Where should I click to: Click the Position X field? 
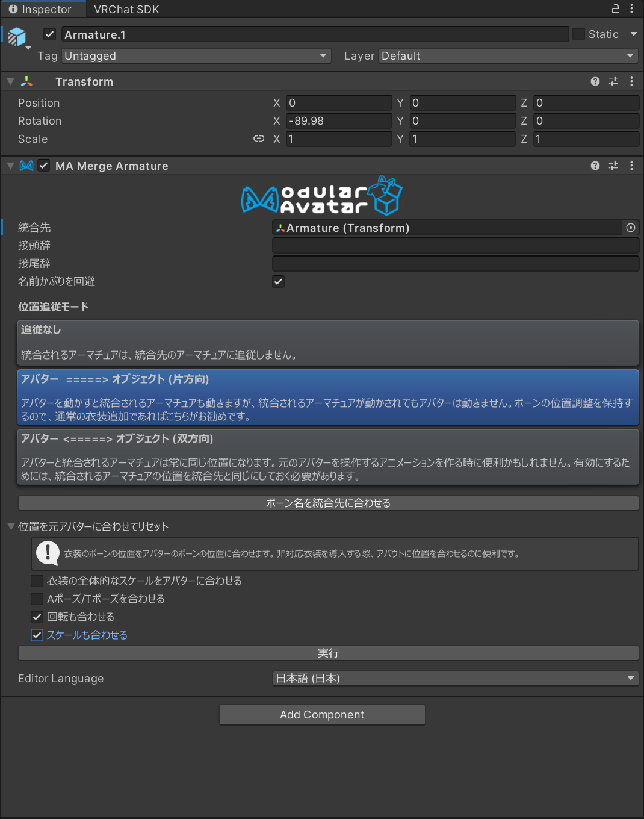pyautogui.click(x=339, y=103)
